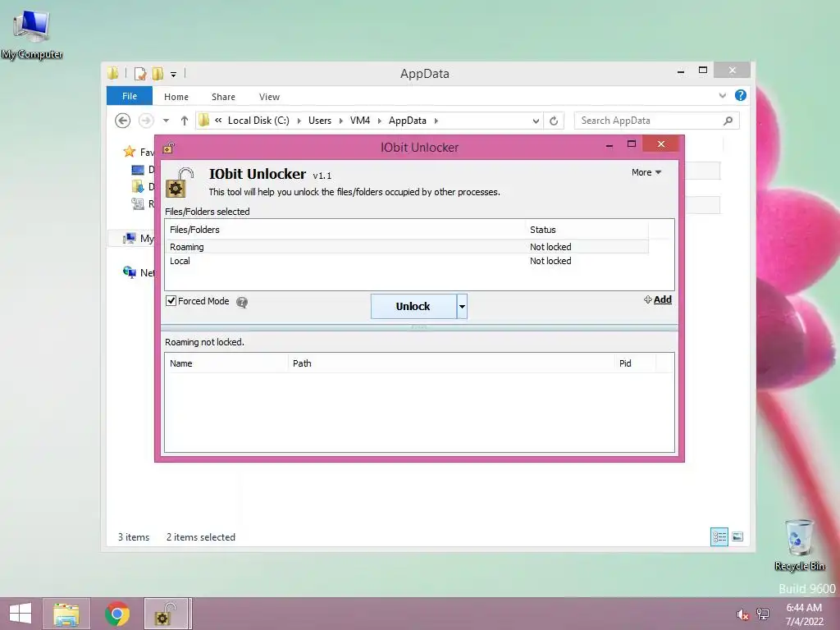Image resolution: width=840 pixels, height=630 pixels.
Task: Click the Favorites star in navigation pane
Action: [x=129, y=152]
